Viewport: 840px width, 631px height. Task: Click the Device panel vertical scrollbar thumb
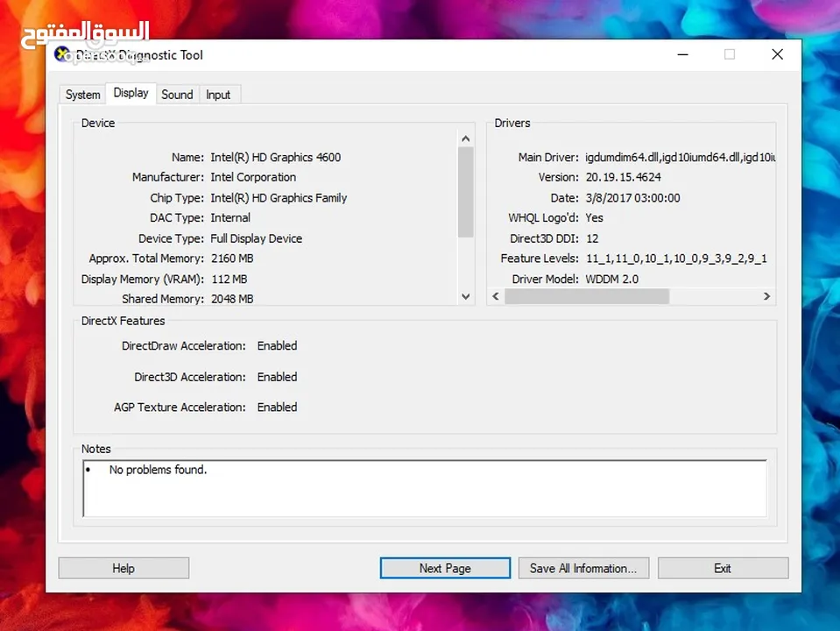[465, 192]
